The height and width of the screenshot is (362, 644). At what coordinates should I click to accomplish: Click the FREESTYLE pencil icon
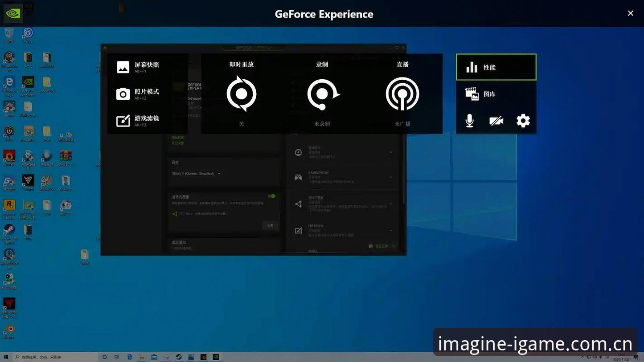click(298, 231)
